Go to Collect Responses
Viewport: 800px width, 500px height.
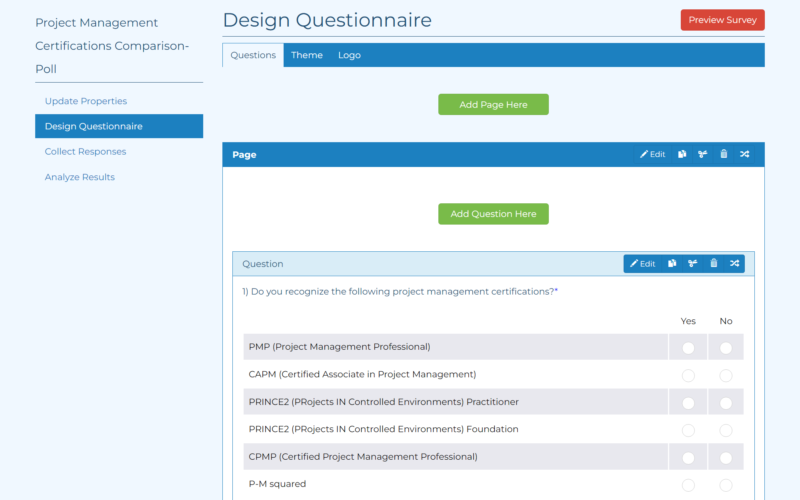click(x=85, y=152)
